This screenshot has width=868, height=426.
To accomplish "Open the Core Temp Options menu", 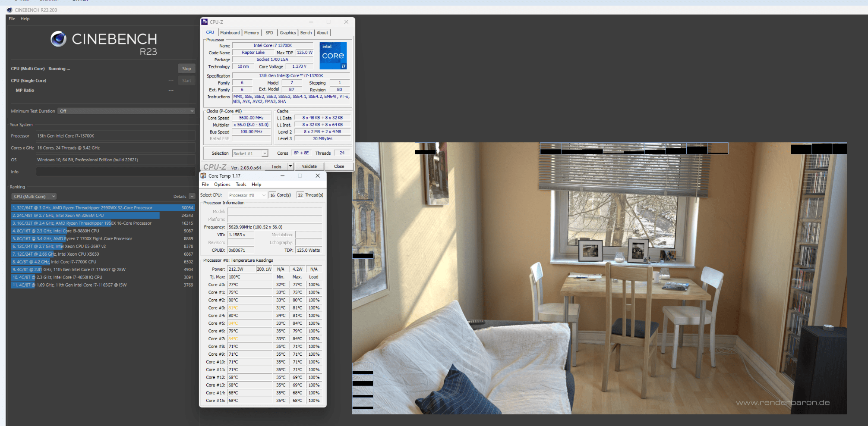I will click(x=222, y=185).
